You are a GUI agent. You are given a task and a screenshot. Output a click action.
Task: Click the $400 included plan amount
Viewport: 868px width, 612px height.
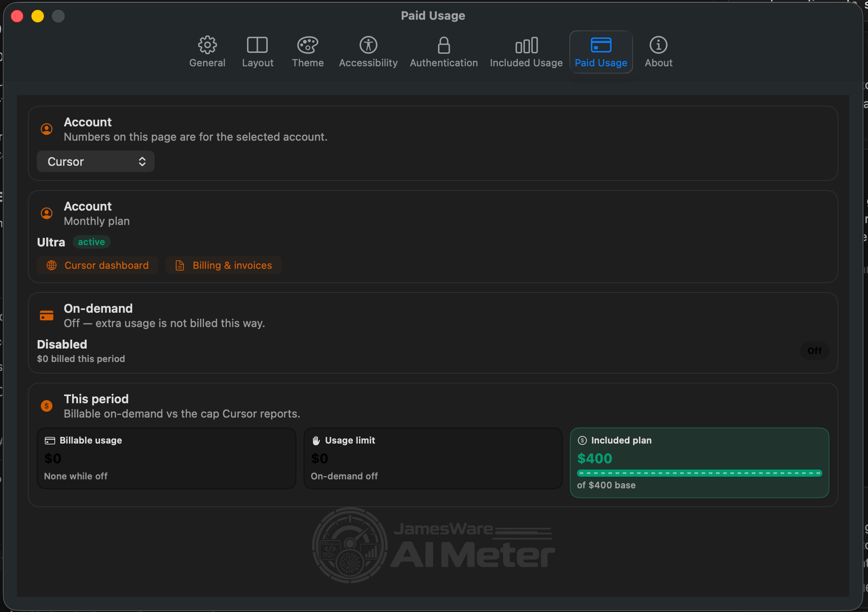(595, 458)
